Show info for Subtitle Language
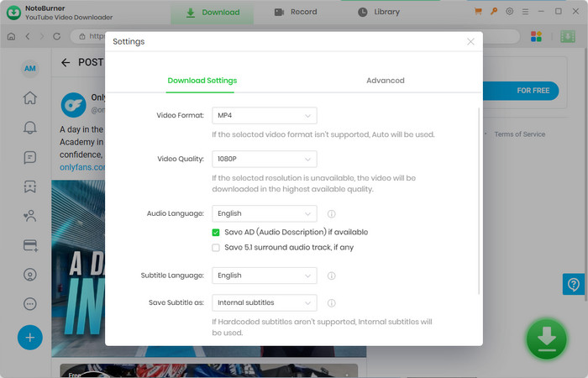Image resolution: width=588 pixels, height=378 pixels. (x=332, y=276)
